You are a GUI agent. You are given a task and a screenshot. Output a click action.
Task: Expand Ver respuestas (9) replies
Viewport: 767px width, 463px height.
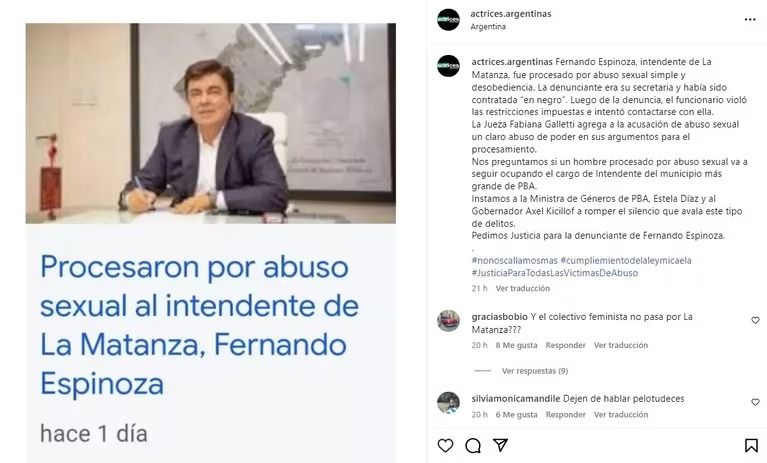point(535,371)
